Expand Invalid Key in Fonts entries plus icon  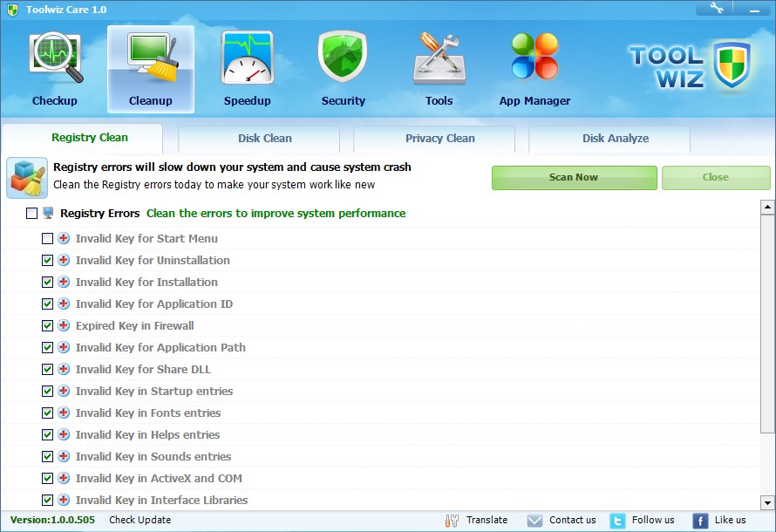tap(64, 413)
